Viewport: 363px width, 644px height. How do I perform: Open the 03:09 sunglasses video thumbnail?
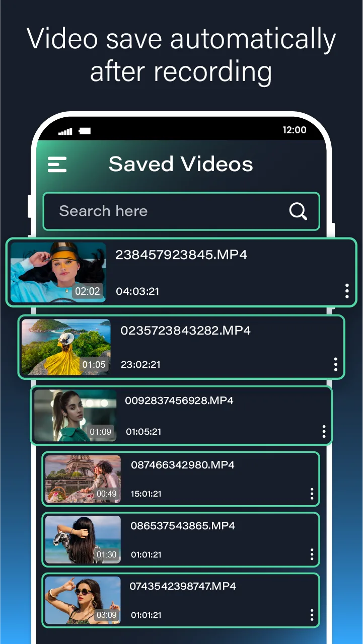pyautogui.click(x=83, y=600)
